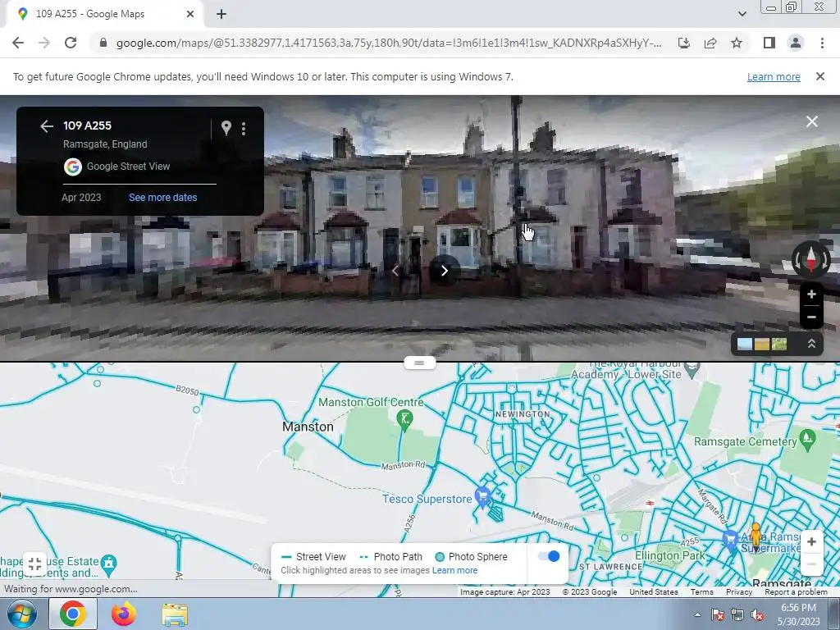Click Report a problem link
The image size is (840, 630).
pos(796,592)
